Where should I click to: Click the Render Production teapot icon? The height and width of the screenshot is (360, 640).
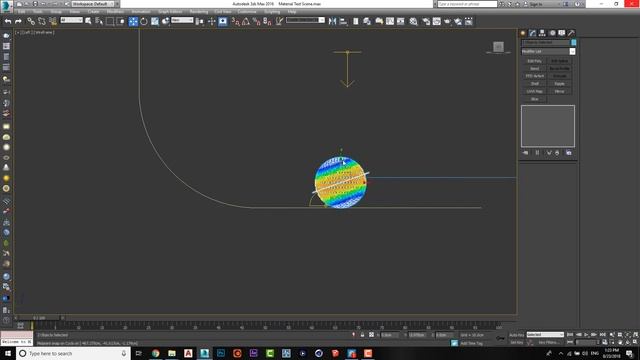tap(447, 21)
